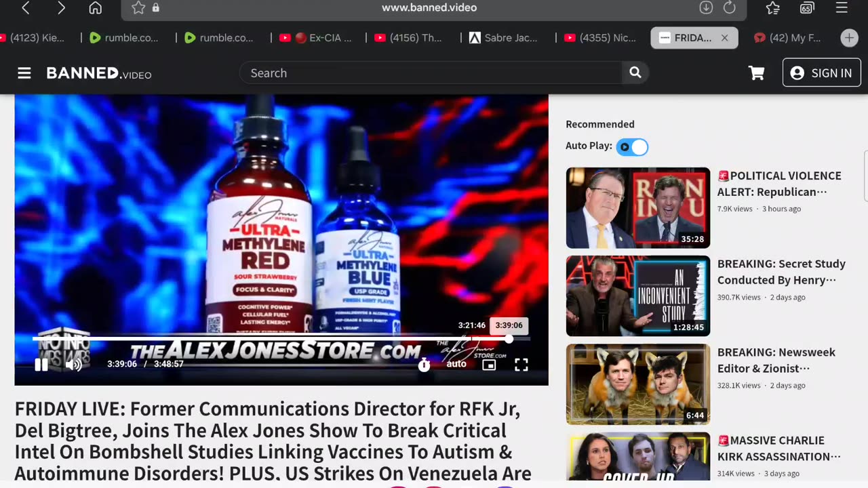This screenshot has height=488, width=868.
Task: Open the COVER-UP video thumbnail
Action: (638, 456)
